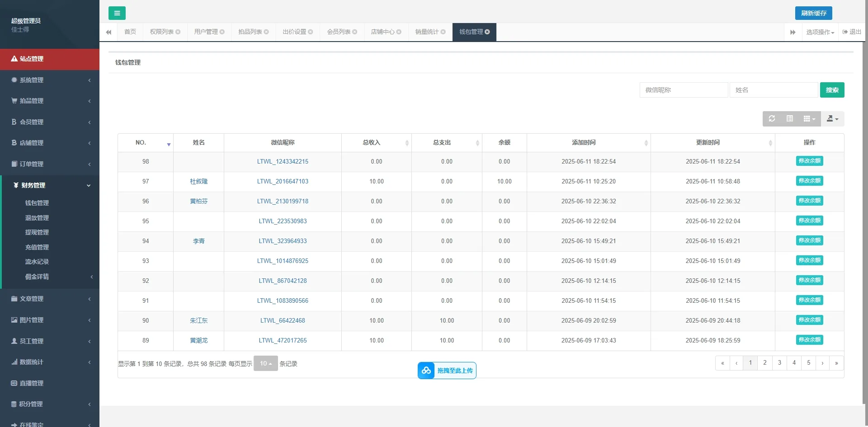Toggle the table card view
868x427 pixels.
click(789, 119)
